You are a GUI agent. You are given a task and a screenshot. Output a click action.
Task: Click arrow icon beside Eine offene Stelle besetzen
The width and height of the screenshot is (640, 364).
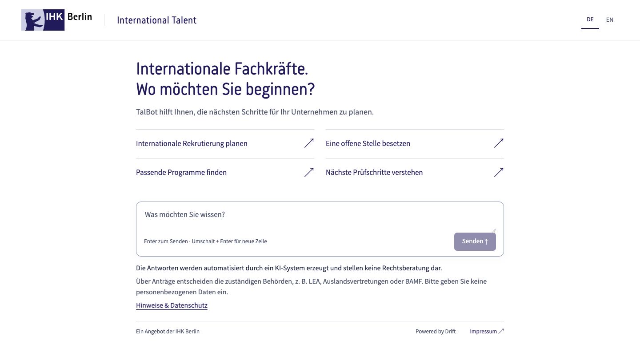[x=499, y=143]
